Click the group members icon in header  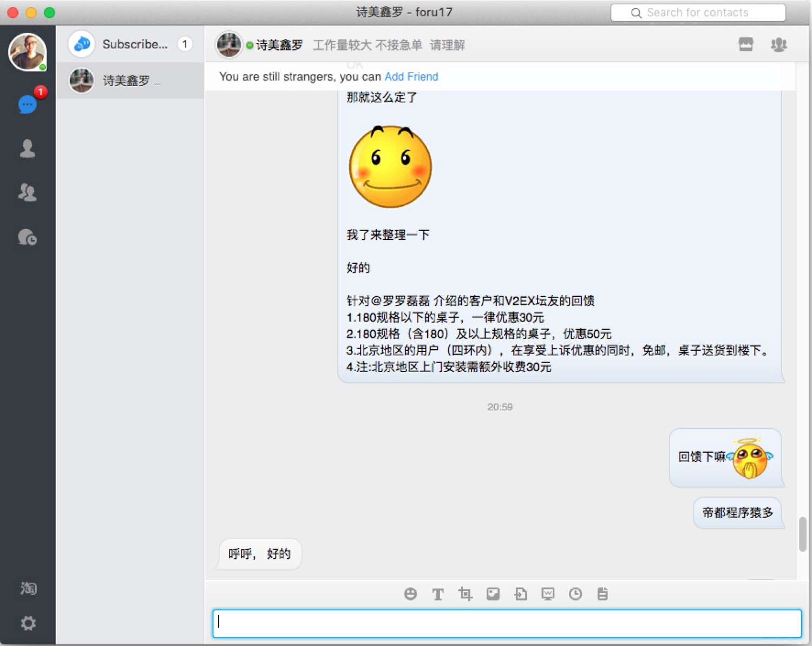click(778, 44)
